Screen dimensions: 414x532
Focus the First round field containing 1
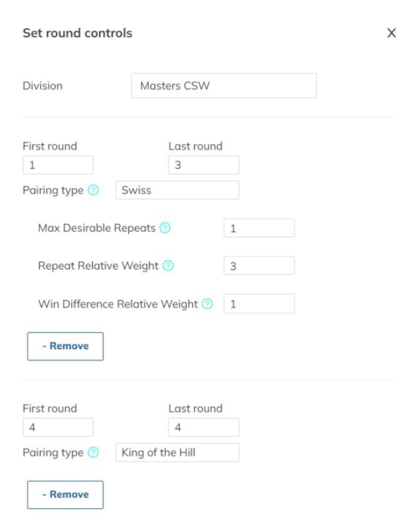click(x=58, y=165)
